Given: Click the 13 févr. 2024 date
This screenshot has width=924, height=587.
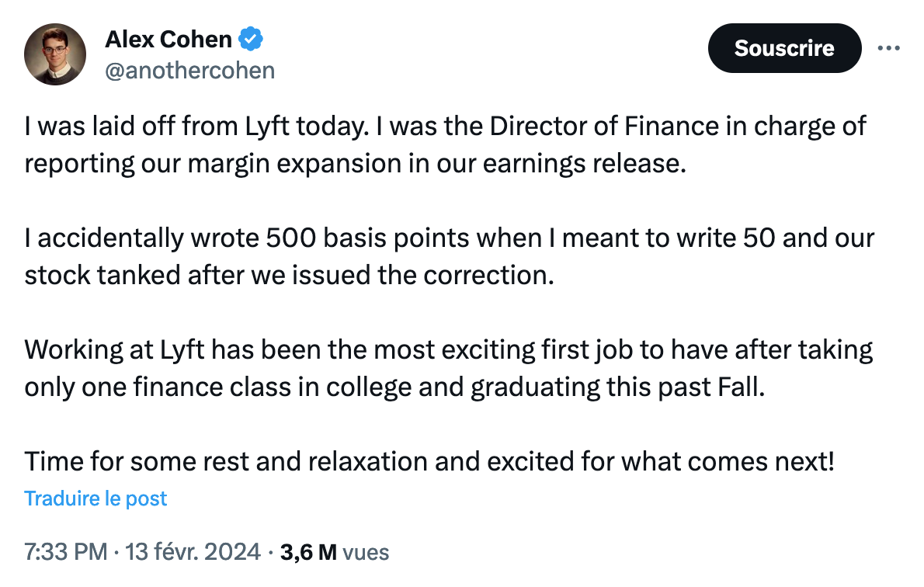Looking at the screenshot, I should (193, 552).
